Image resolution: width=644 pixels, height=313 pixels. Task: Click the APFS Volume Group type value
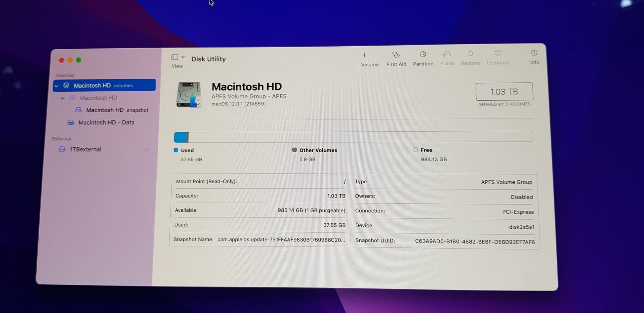(507, 182)
